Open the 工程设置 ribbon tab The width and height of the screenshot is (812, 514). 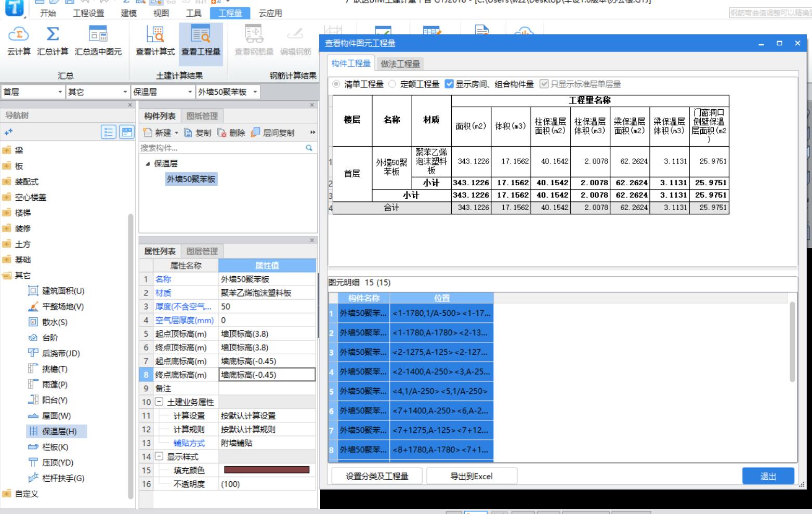88,13
